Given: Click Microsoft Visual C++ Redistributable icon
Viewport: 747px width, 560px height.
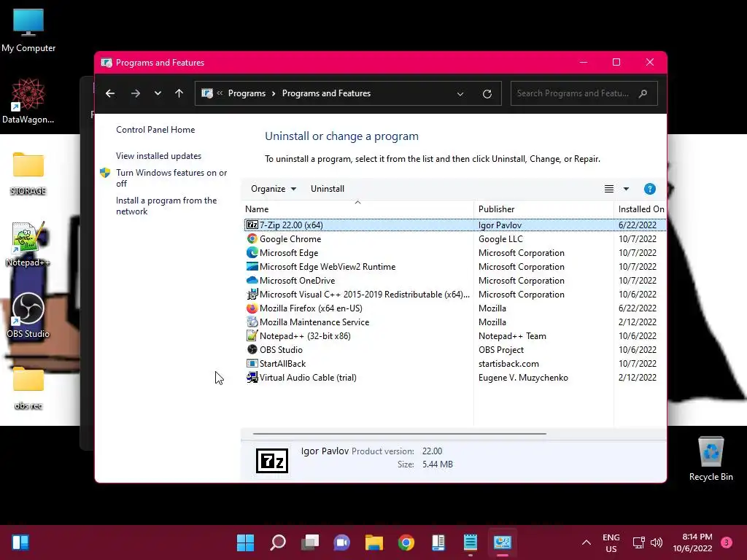Looking at the screenshot, I should click(x=252, y=294).
